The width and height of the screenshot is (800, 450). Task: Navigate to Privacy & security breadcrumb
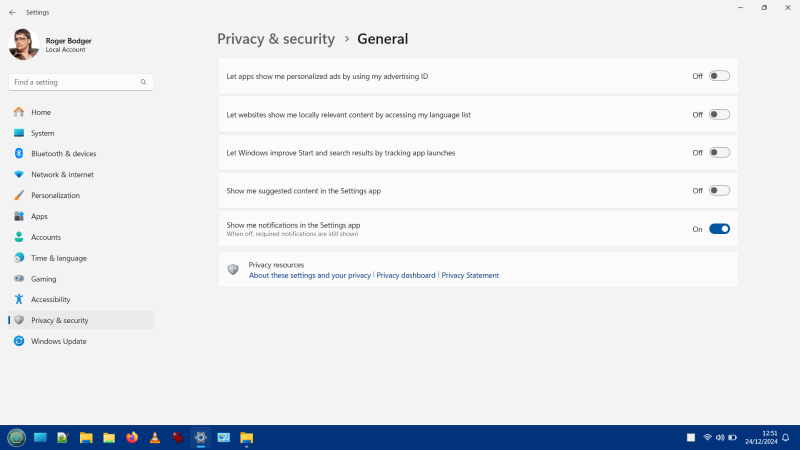pyautogui.click(x=276, y=39)
